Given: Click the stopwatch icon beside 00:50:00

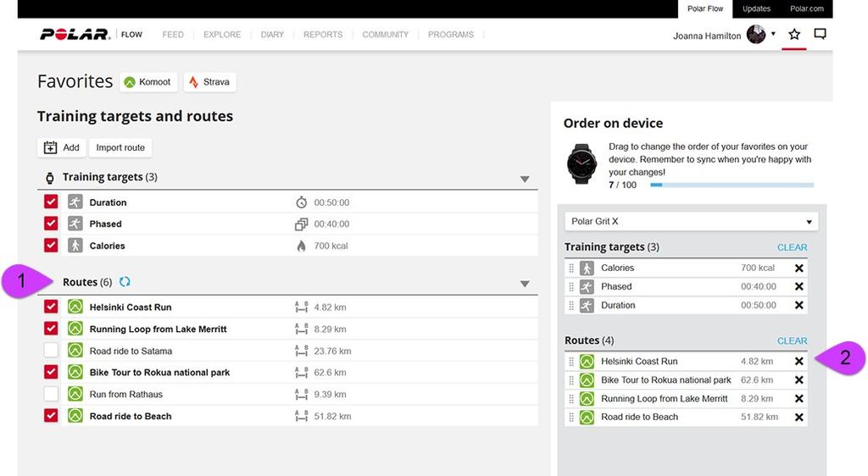Looking at the screenshot, I should [x=301, y=202].
